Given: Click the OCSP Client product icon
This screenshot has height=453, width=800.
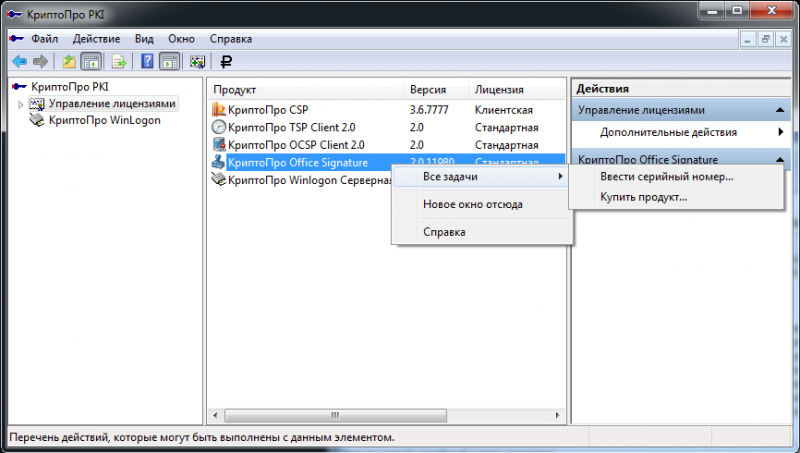Looking at the screenshot, I should coord(219,145).
